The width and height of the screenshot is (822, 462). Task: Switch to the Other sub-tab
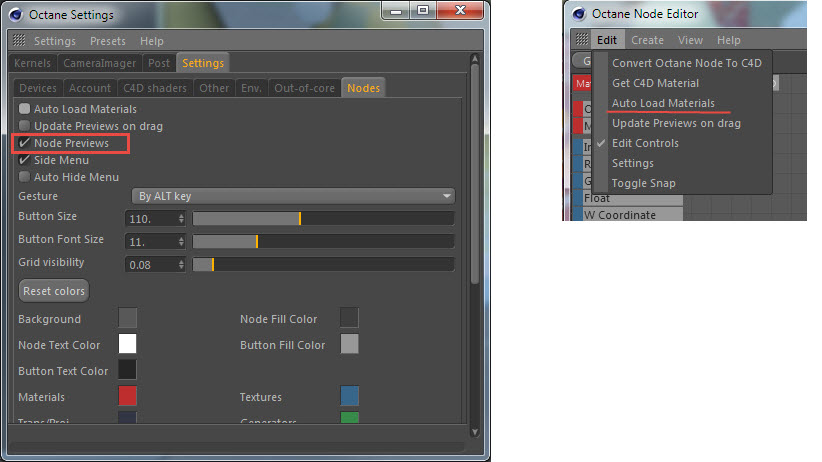click(x=214, y=88)
